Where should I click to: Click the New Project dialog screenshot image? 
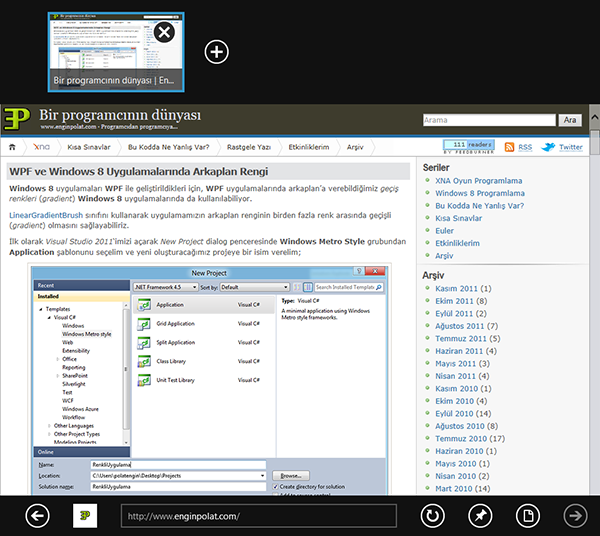[209, 380]
